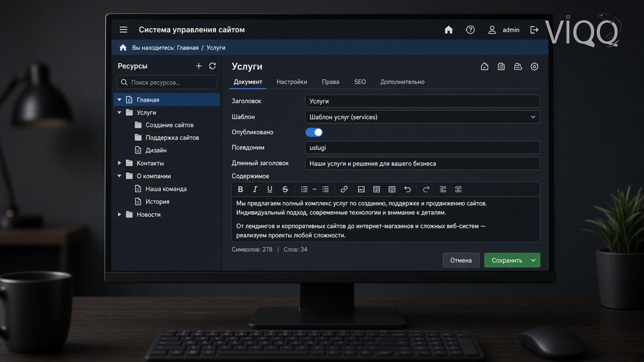Apply strikethrough formatting
Viewport: 644px width, 362px height.
[x=285, y=189]
